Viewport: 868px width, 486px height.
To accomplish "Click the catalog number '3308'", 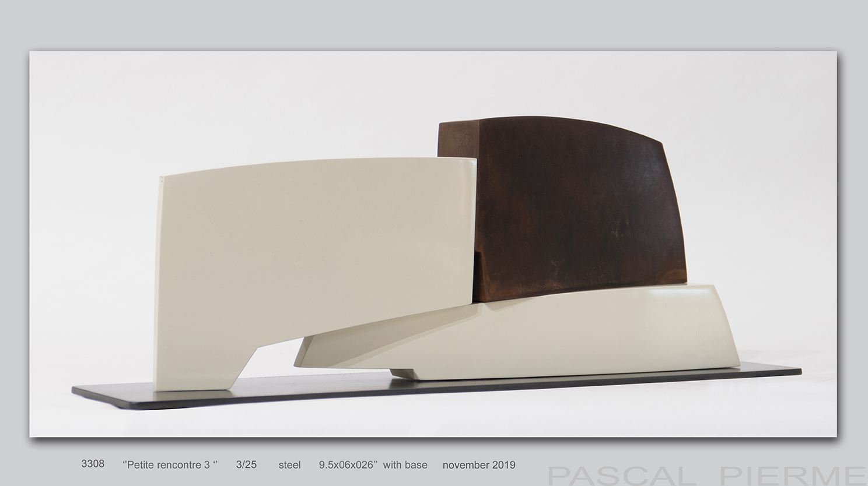I will coord(93,464).
